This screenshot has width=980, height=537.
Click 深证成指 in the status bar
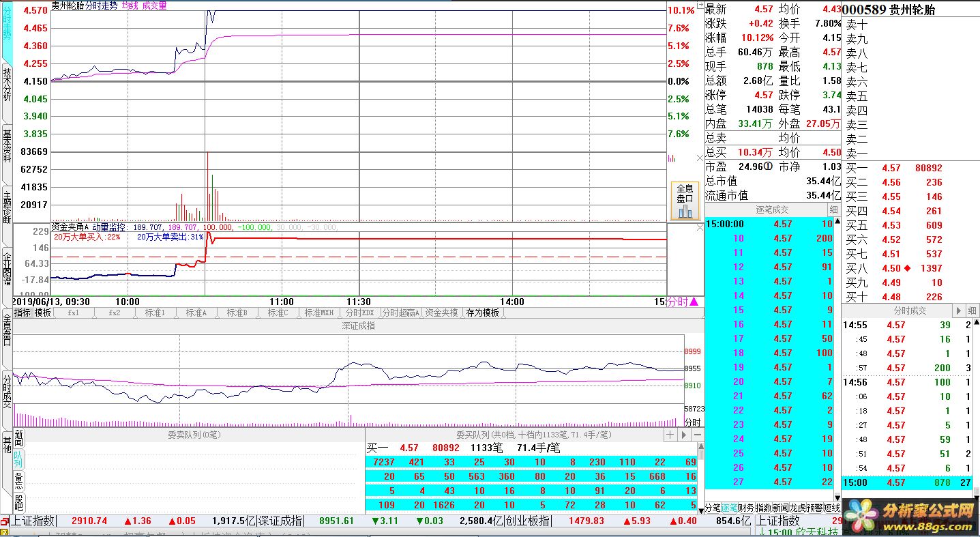coord(280,521)
